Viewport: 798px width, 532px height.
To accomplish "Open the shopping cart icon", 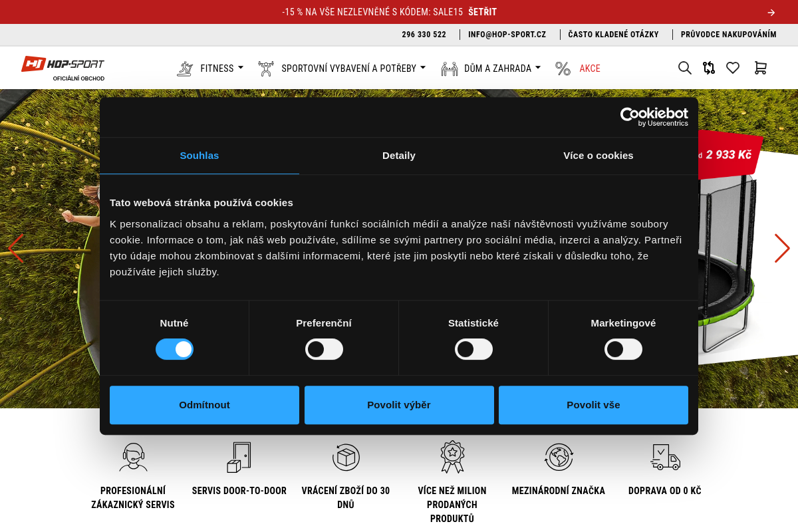I will click(x=760, y=68).
